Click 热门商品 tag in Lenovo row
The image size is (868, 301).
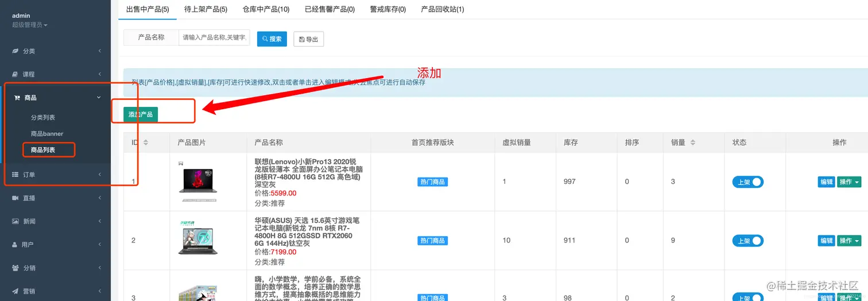coord(432,182)
